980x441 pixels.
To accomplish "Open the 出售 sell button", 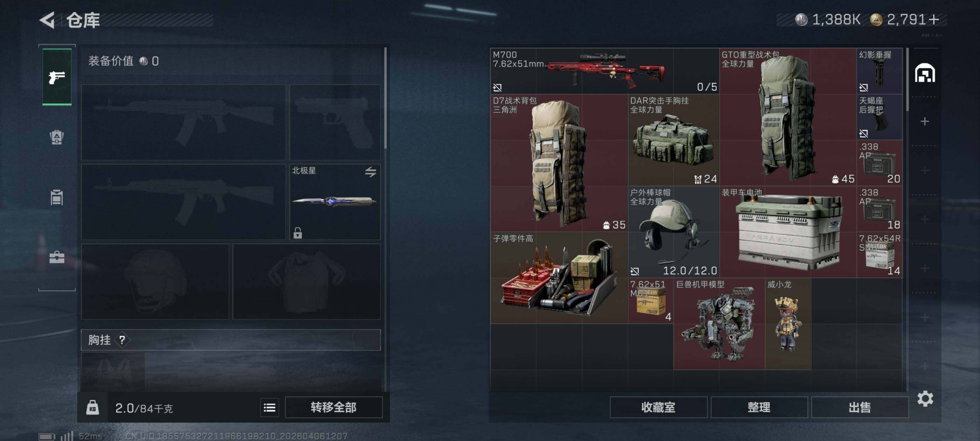I will coord(860,407).
